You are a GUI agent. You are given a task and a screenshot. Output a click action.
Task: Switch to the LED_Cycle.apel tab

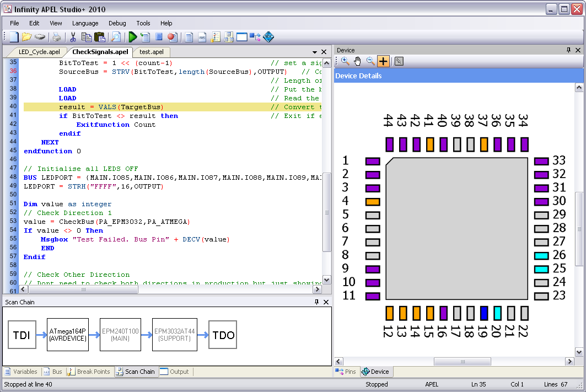(39, 52)
